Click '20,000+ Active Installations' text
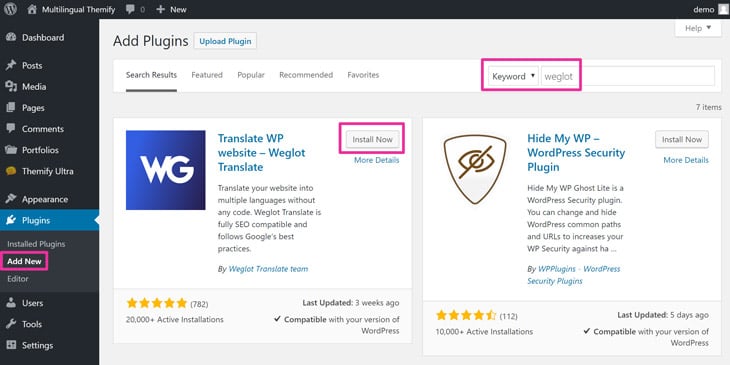 coord(175,320)
